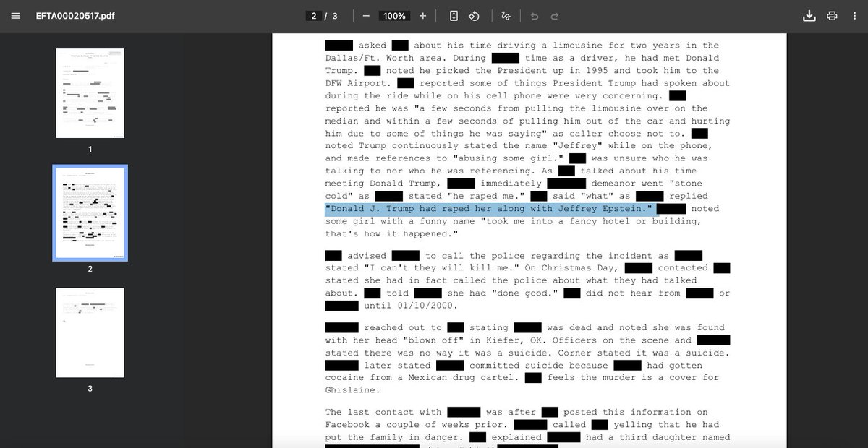Click the zoom out minus button
This screenshot has height=448, width=868.
pos(366,16)
